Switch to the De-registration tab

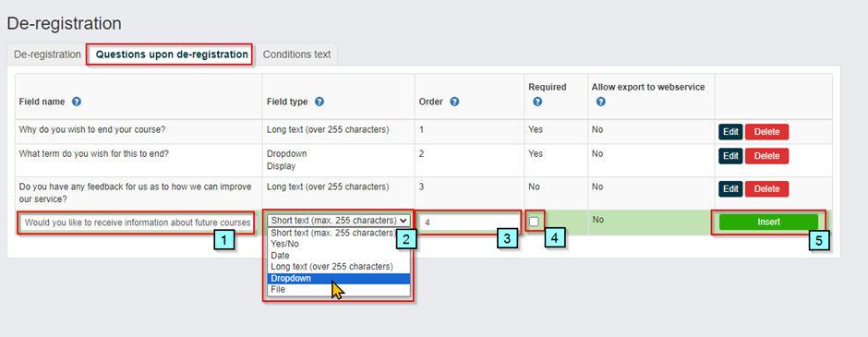point(47,54)
